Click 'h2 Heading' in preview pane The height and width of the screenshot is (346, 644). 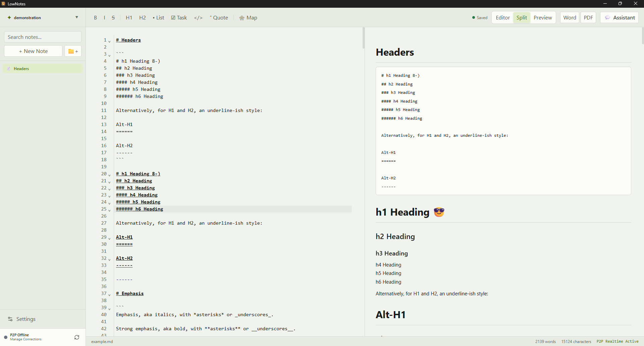pyautogui.click(x=395, y=237)
